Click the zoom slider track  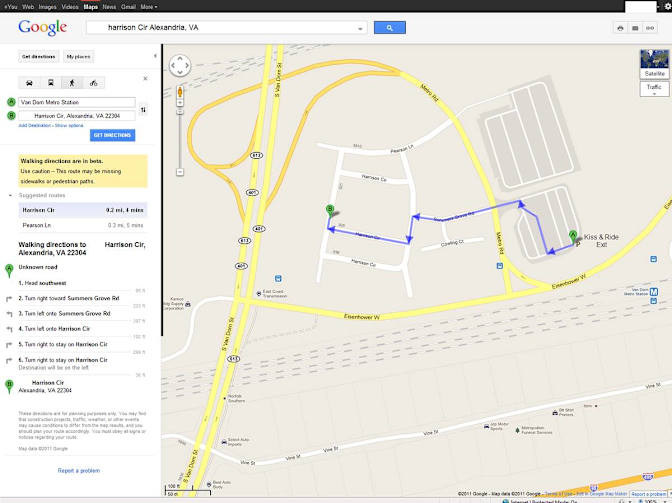click(x=180, y=139)
